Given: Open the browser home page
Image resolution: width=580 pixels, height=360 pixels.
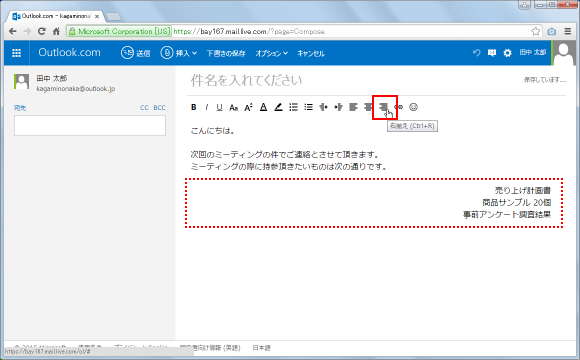Looking at the screenshot, I should pyautogui.click(x=56, y=31).
